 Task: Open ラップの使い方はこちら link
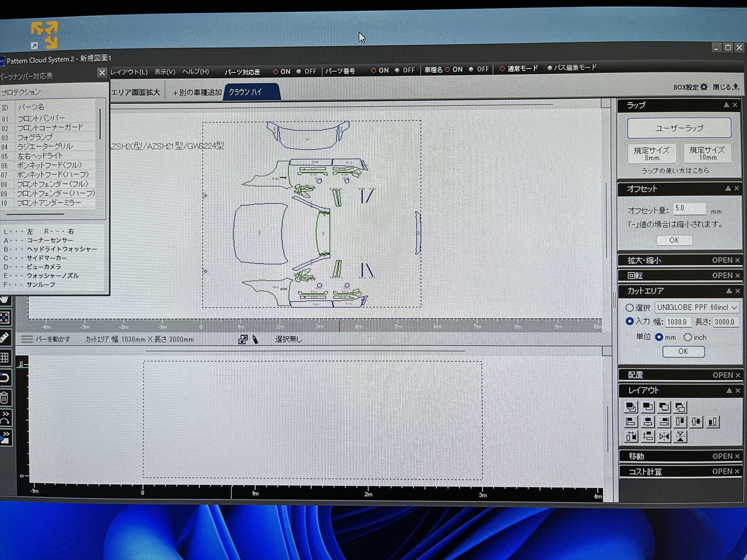point(675,171)
